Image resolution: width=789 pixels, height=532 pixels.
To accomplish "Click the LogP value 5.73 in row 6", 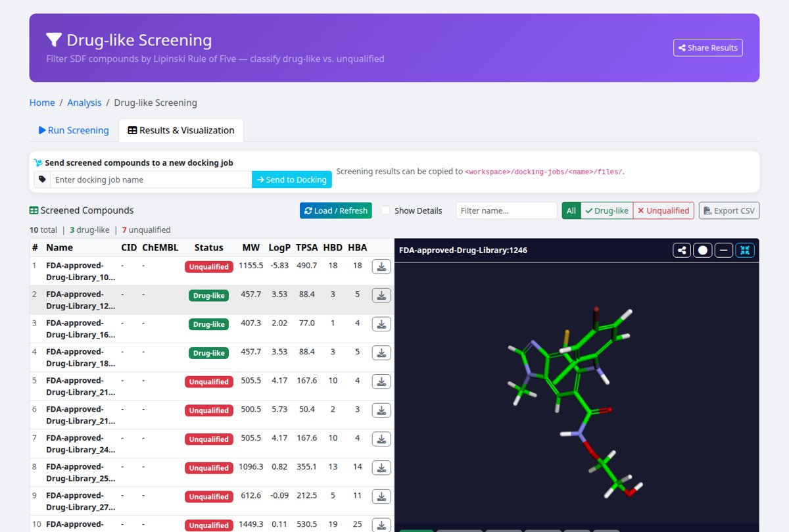I will click(x=279, y=409).
